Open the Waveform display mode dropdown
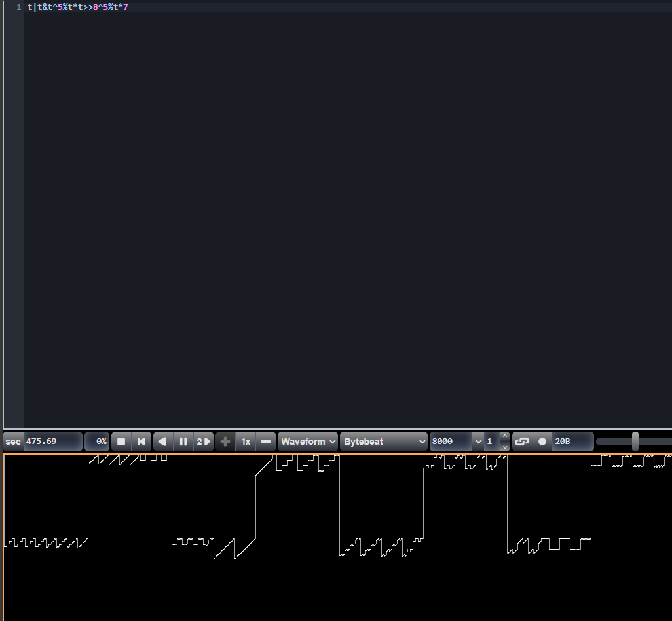The height and width of the screenshot is (621, 672). click(x=308, y=442)
